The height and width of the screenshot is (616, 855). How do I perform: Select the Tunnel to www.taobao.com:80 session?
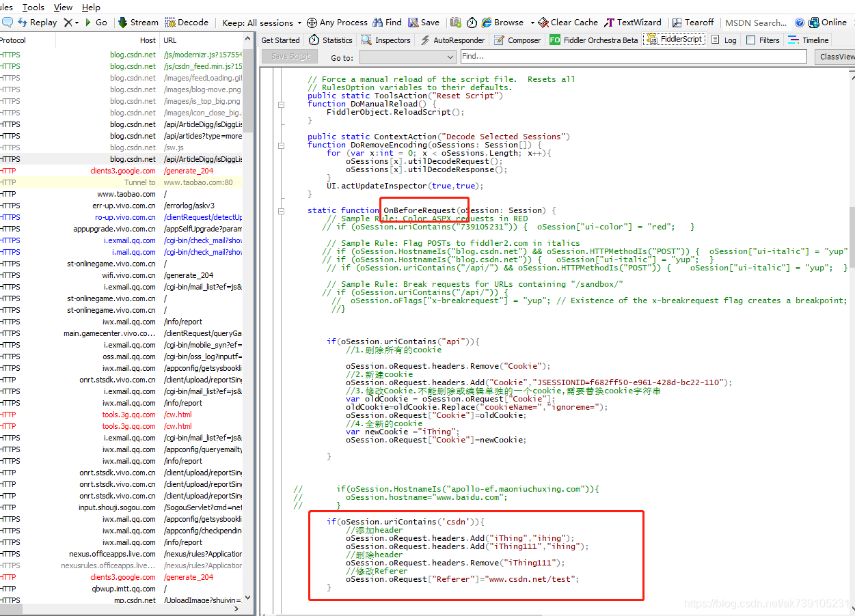coord(122,182)
